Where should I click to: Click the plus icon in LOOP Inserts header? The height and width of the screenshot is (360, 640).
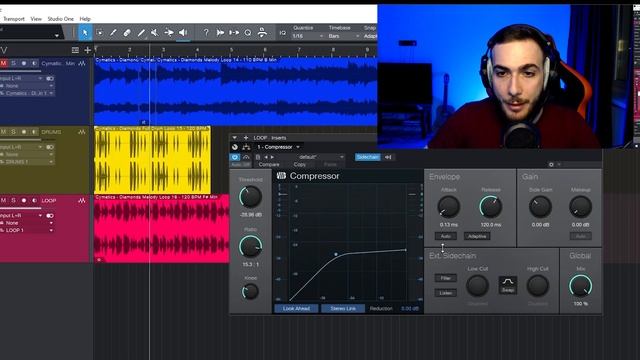tap(246, 138)
